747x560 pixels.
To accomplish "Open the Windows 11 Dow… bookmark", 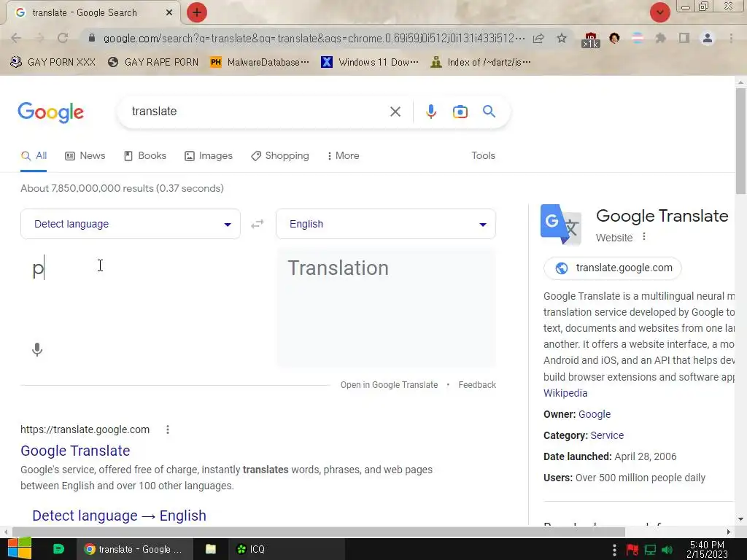I will click(370, 63).
